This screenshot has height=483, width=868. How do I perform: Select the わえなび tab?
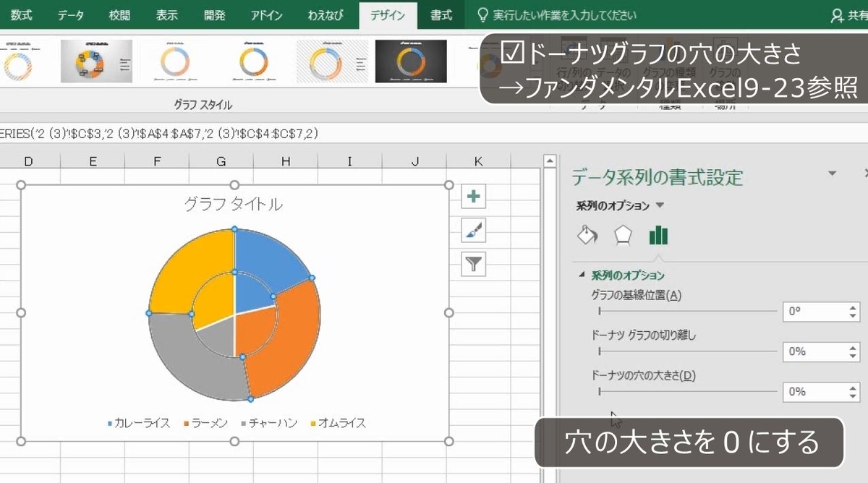coord(325,14)
